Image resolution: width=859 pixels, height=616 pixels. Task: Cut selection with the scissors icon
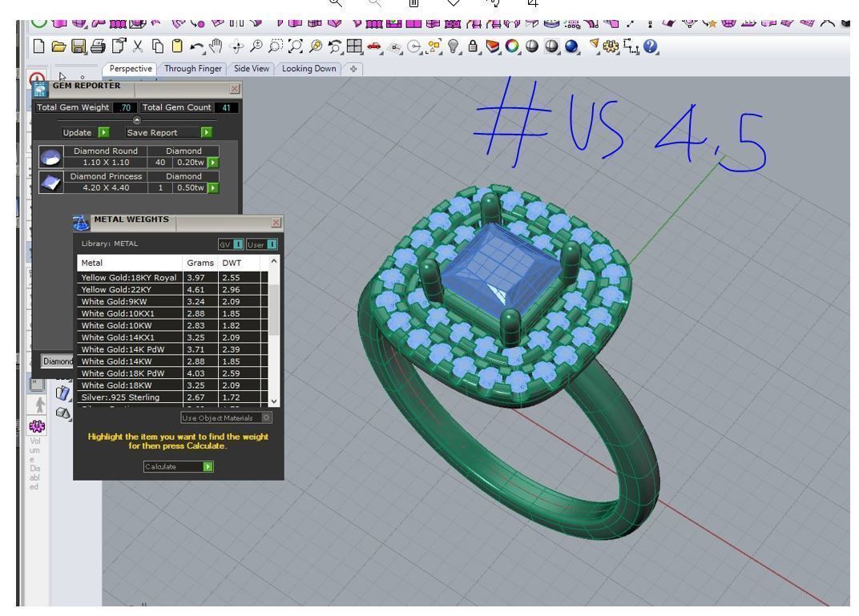[x=138, y=46]
